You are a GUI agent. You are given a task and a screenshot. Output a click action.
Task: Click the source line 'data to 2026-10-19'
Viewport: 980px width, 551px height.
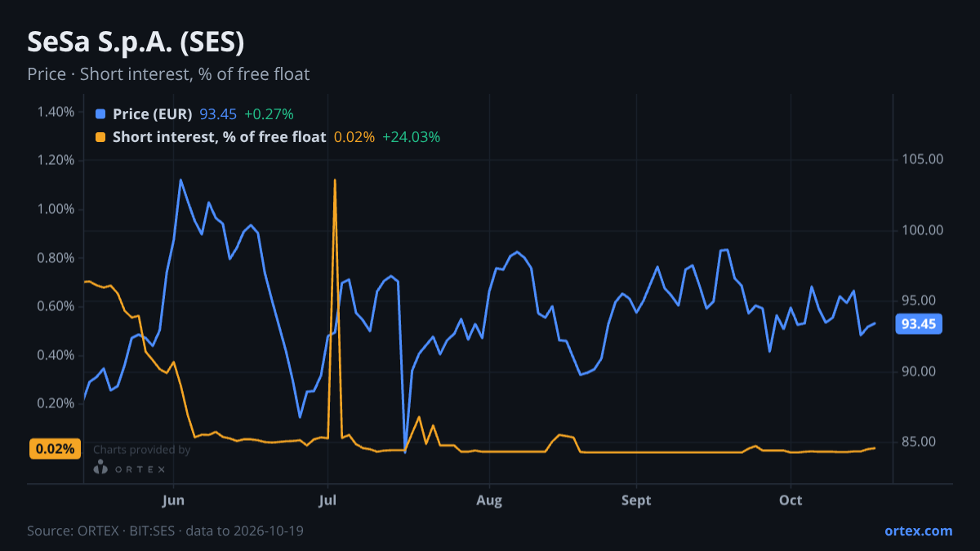click(245, 531)
